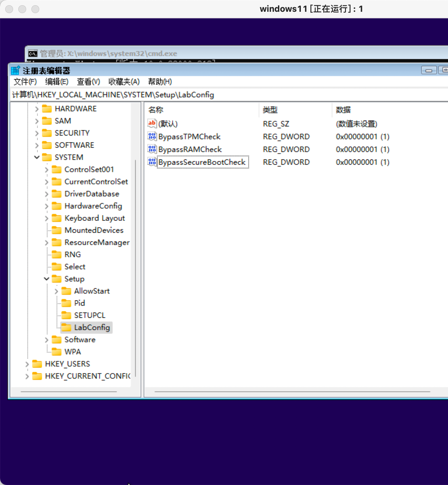Select the Pid folder icon
This screenshot has height=485, width=448.
(x=66, y=303)
